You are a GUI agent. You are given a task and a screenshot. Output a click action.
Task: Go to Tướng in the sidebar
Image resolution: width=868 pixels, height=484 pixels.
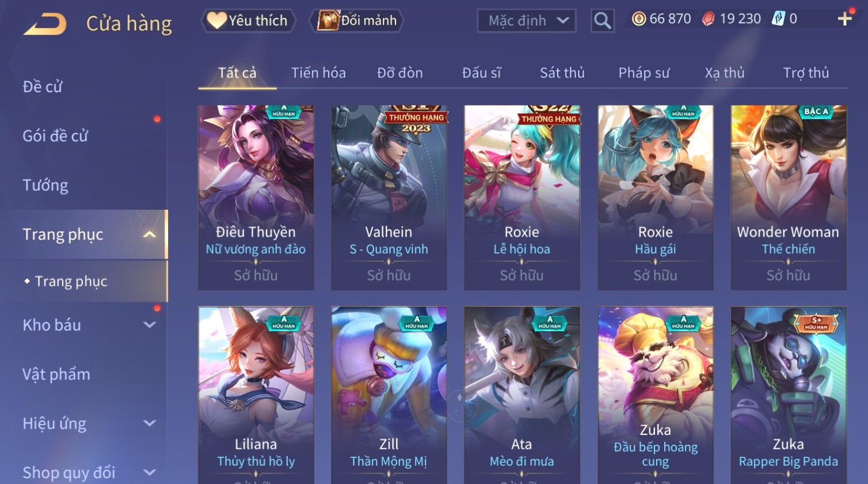pos(45,186)
